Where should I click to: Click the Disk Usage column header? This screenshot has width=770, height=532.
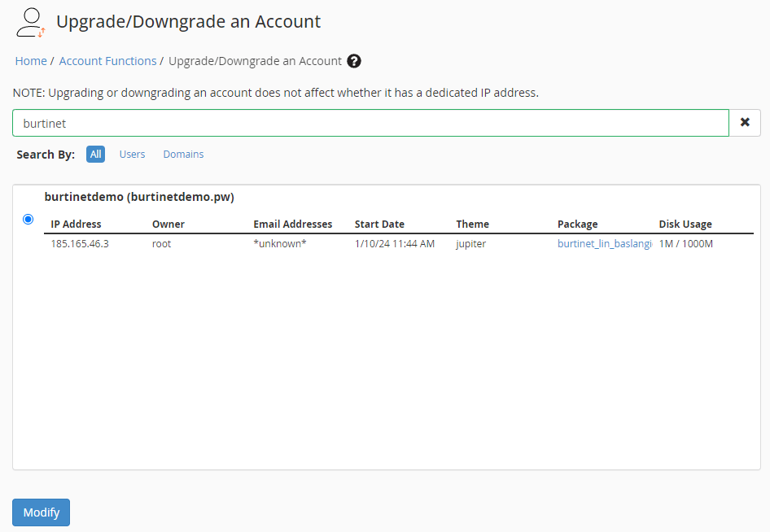pos(685,225)
